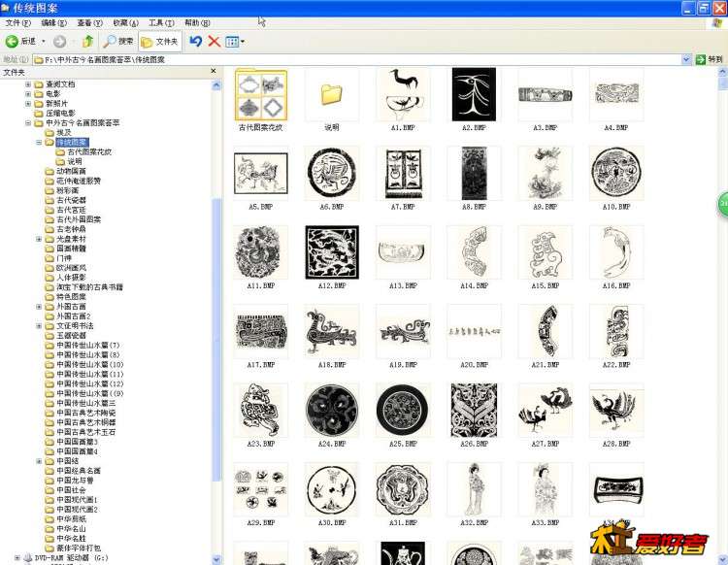Screen dimensions: 728x565
Task: Click the blue Undo arrow icon
Action: point(195,42)
